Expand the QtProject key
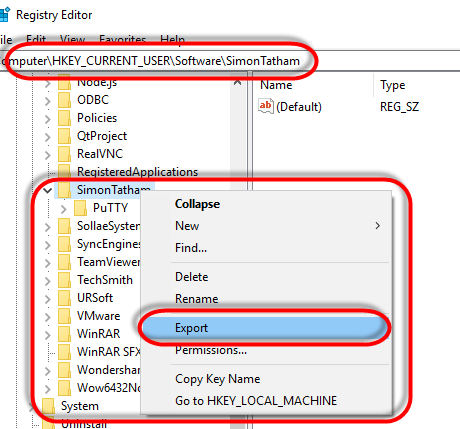 click(x=48, y=137)
